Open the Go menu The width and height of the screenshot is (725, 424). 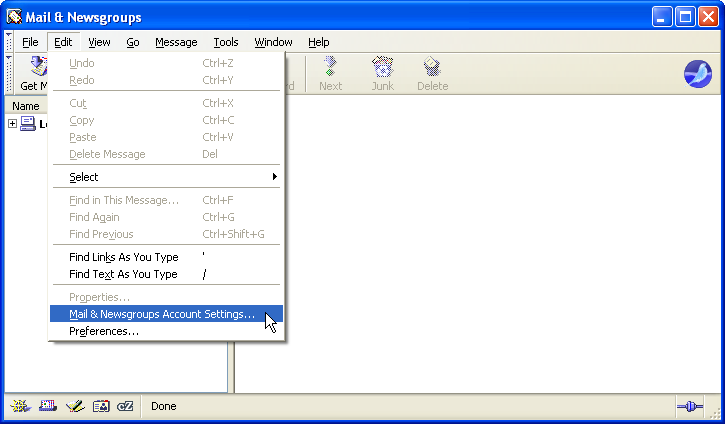click(133, 42)
